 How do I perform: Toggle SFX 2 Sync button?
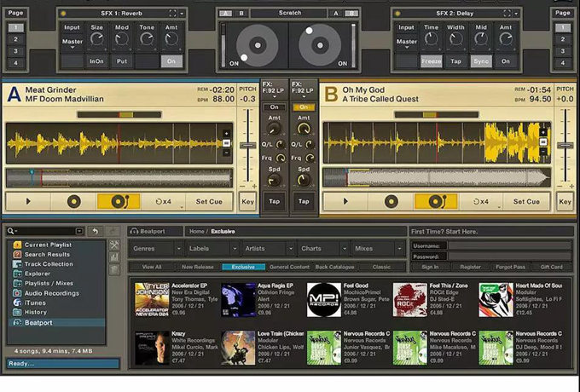[481, 61]
